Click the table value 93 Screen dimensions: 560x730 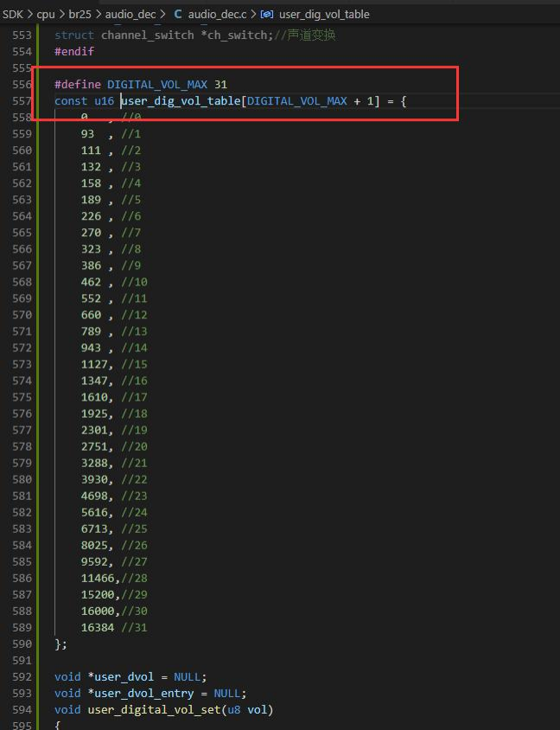(87, 134)
